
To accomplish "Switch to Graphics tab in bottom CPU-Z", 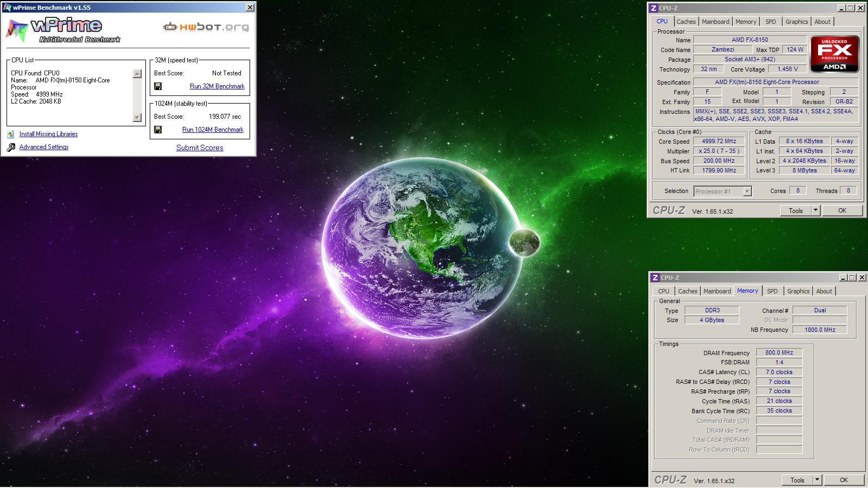I will tap(798, 291).
